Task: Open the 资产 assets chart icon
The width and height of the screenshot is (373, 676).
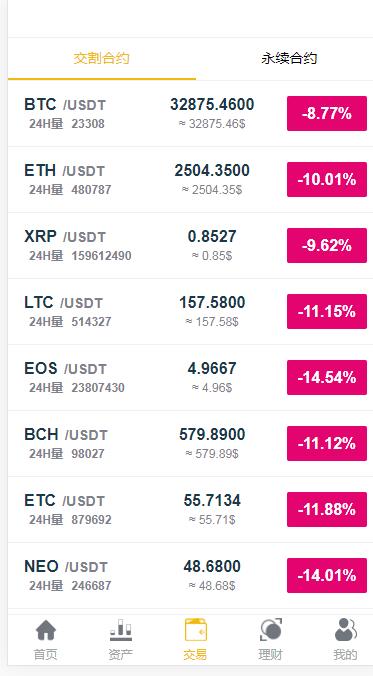Action: point(121,630)
